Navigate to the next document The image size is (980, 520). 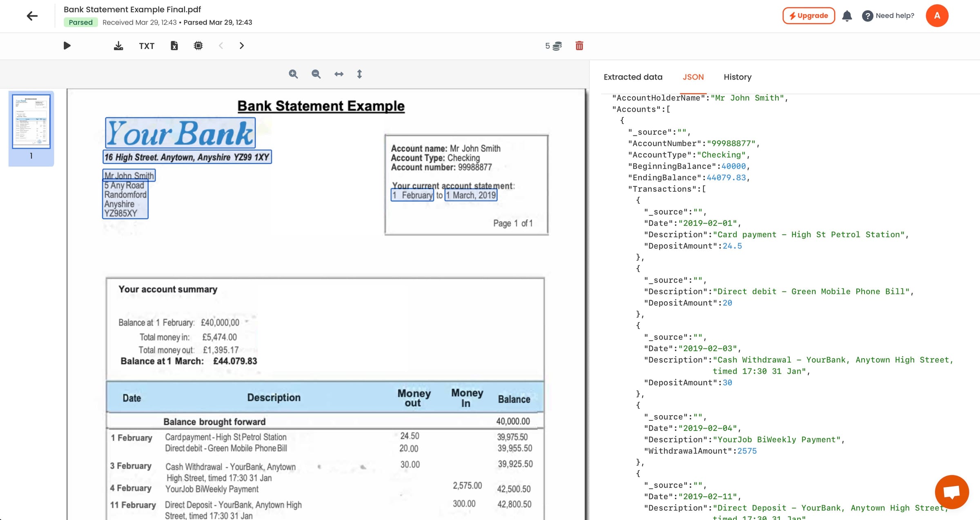click(242, 46)
